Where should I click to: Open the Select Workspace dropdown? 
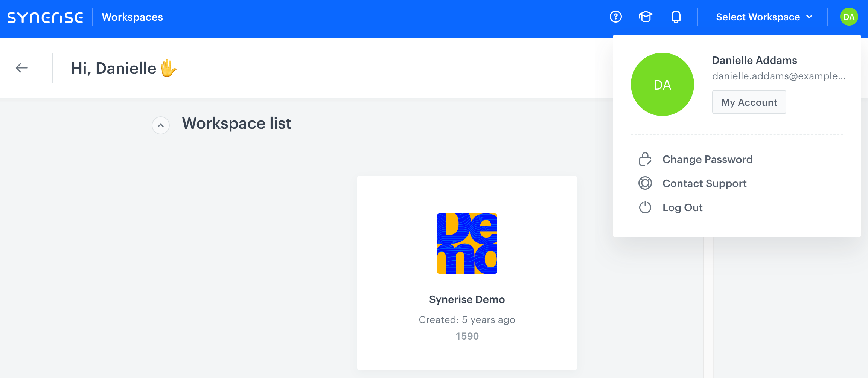pyautogui.click(x=758, y=17)
